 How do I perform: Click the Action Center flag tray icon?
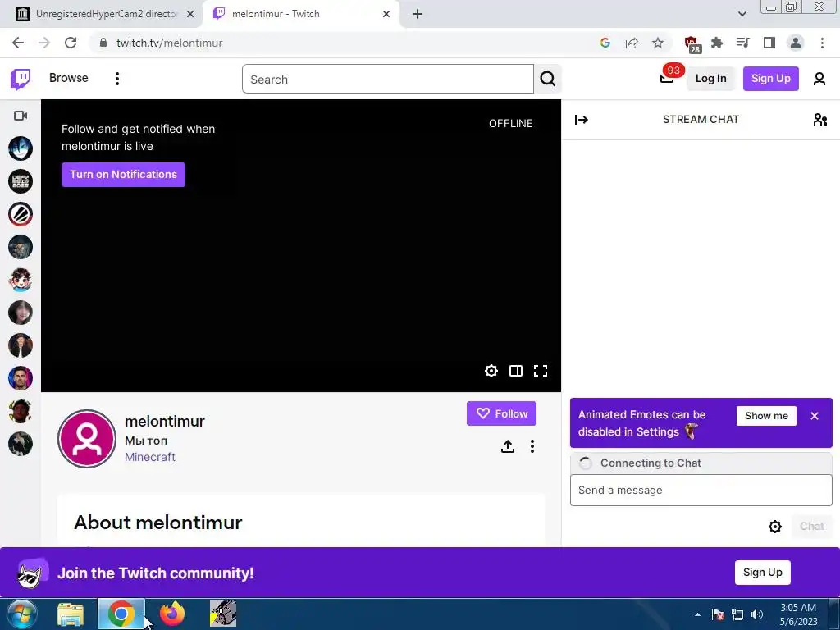pos(718,614)
